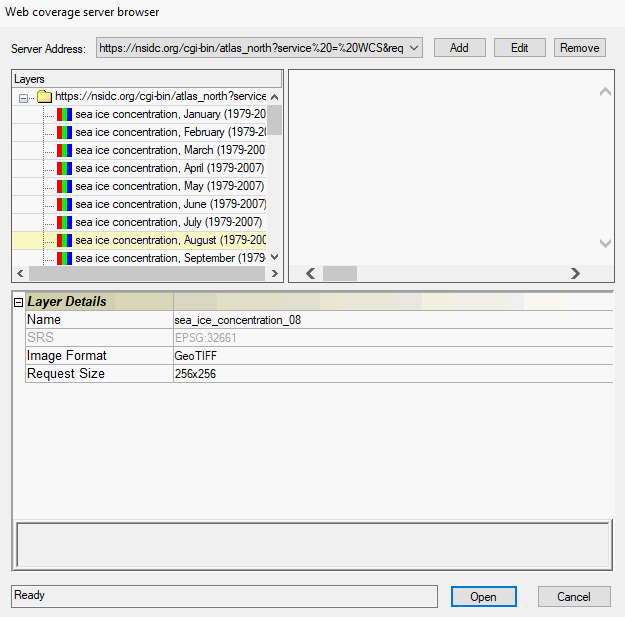Screen dimensions: 625x617
Task: Click Open to load the coverage
Action: point(483,597)
